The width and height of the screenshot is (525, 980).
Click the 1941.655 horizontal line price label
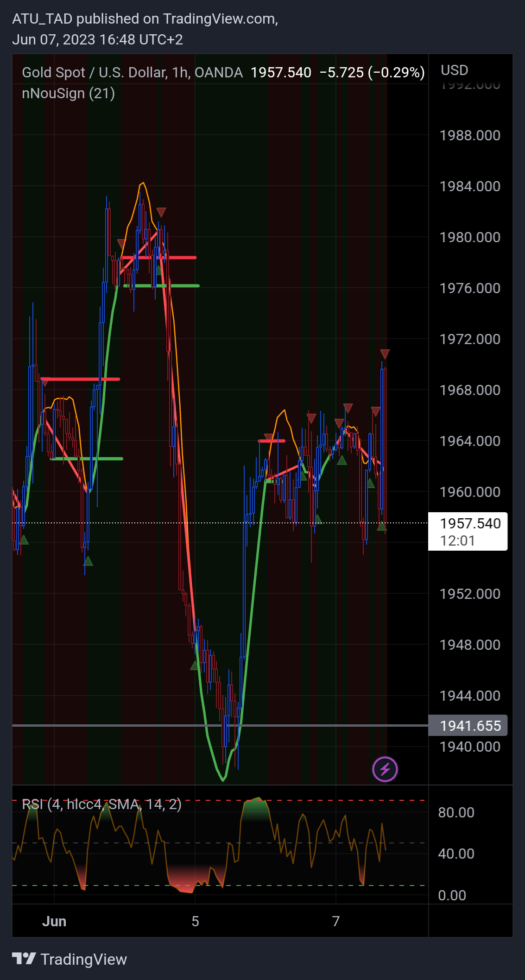click(468, 725)
